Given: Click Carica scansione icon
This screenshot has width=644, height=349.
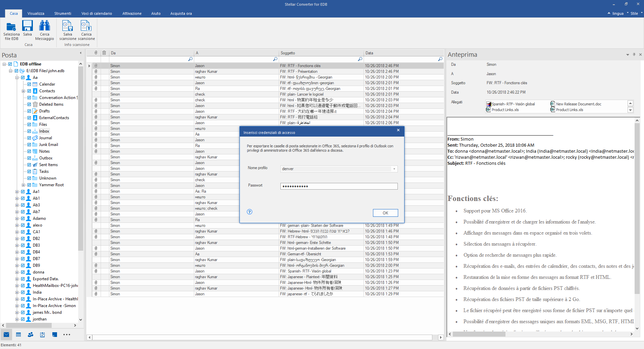Looking at the screenshot, I should [x=86, y=26].
